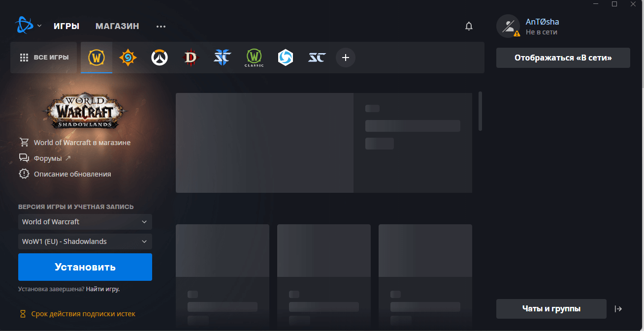The height and width of the screenshot is (331, 644).
Task: Open Чаты и группы button
Action: (x=551, y=309)
